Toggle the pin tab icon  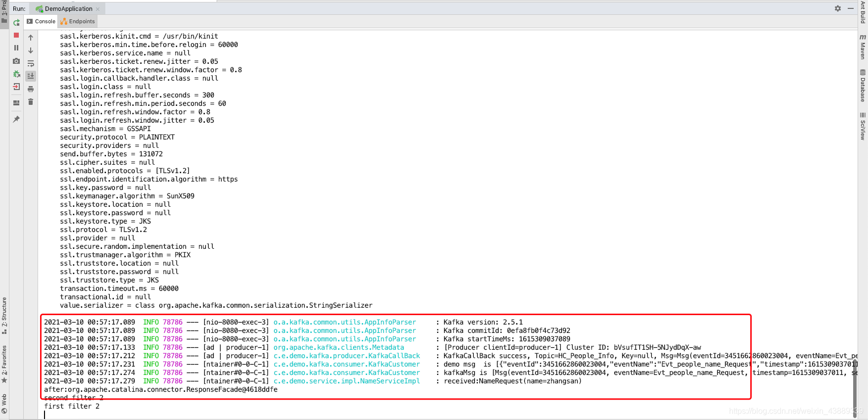pyautogui.click(x=16, y=119)
